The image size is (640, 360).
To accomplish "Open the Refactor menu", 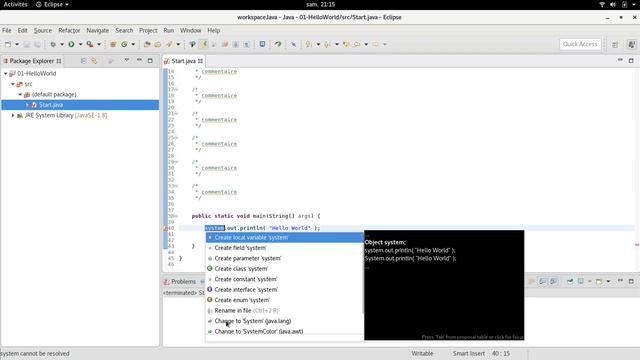I will coord(69,31).
